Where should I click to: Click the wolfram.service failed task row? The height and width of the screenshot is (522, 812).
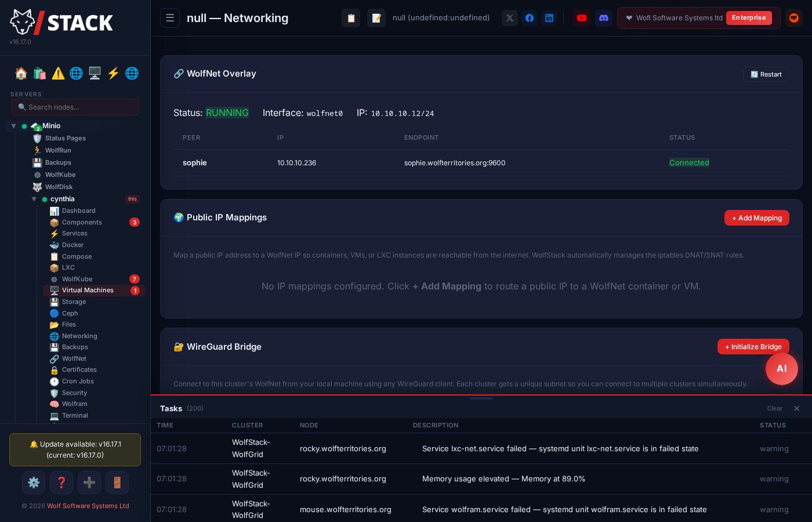click(481, 509)
